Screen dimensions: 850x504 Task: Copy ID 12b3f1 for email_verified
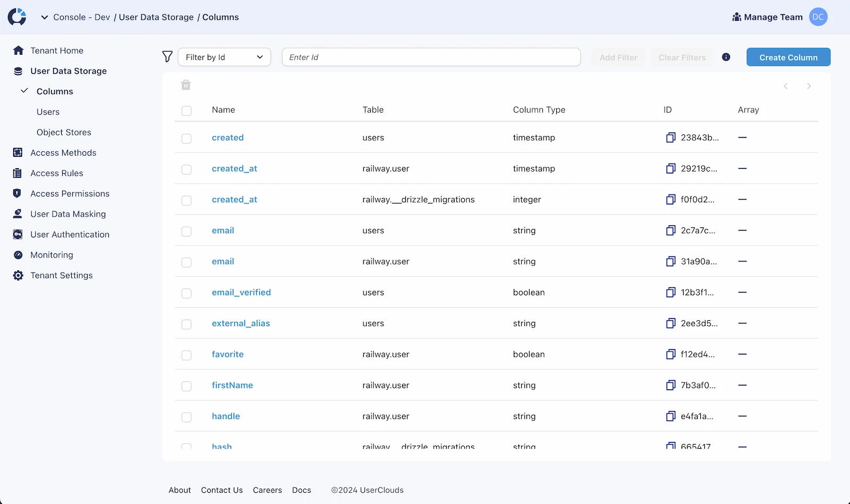click(671, 293)
